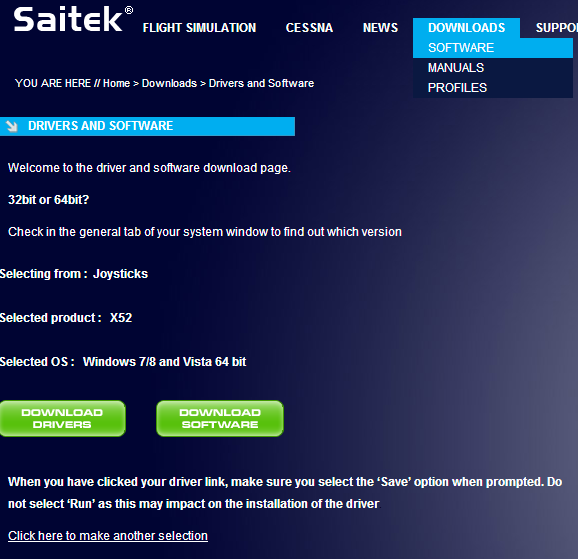The height and width of the screenshot is (559, 578).
Task: Follow the Downloads breadcrumb link
Action: click(169, 83)
